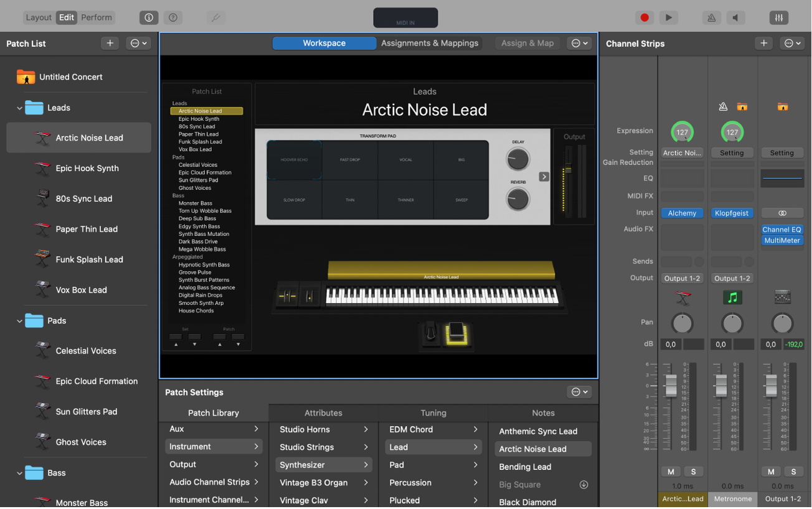The width and height of the screenshot is (812, 509).
Task: Click the master mute speaker icon
Action: tap(735, 17)
